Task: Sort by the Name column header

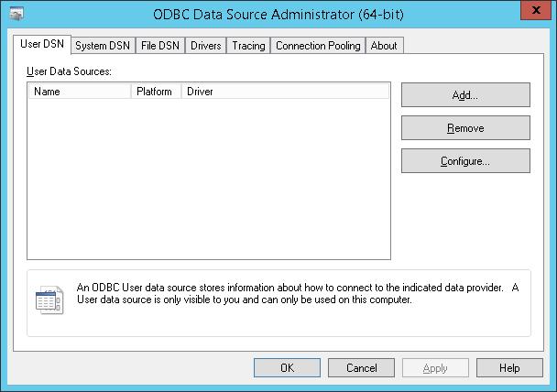Action: coord(81,92)
